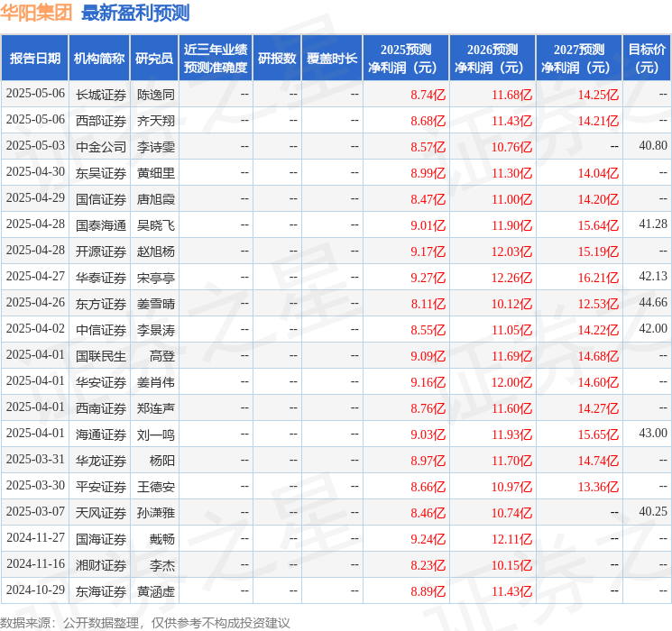Image resolution: width=672 pixels, height=631 pixels.
Task: Click the 2026预测净利润 column header
Action: 492,59
